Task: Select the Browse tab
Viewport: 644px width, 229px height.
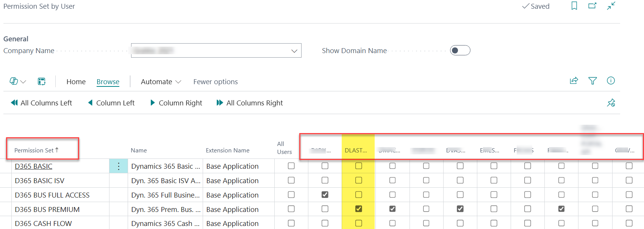Action: [x=108, y=82]
